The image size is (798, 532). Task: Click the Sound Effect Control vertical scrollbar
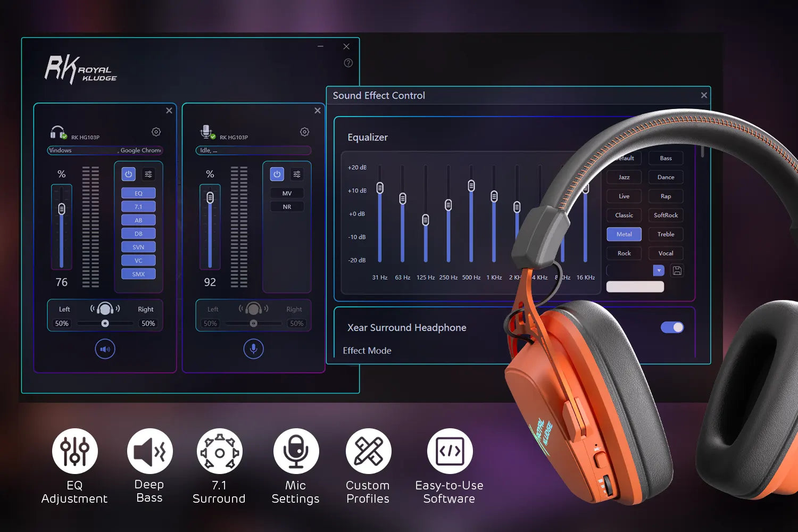click(x=702, y=152)
